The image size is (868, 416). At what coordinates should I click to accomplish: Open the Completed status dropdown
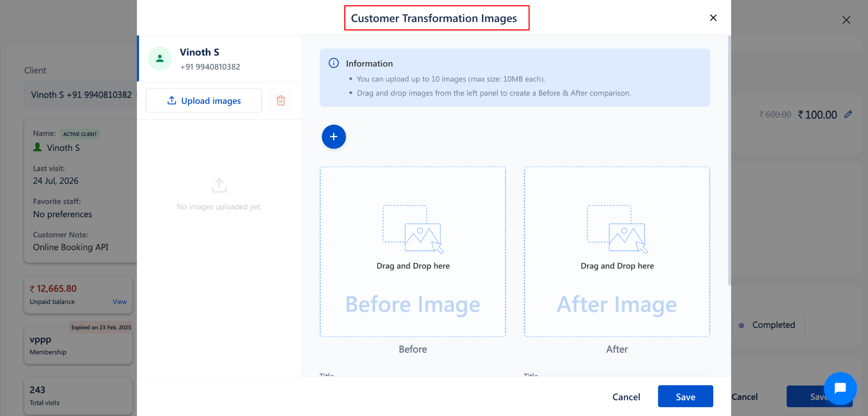tap(769, 325)
